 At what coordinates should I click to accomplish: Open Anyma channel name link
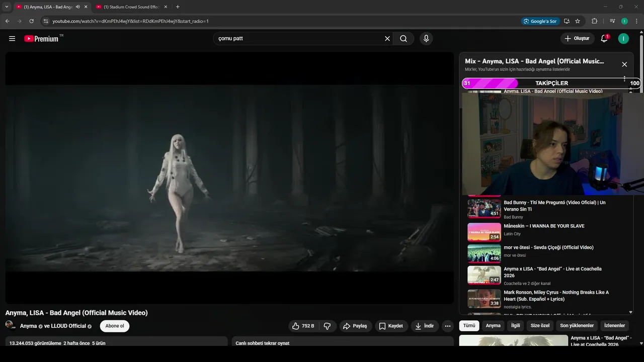(28, 326)
